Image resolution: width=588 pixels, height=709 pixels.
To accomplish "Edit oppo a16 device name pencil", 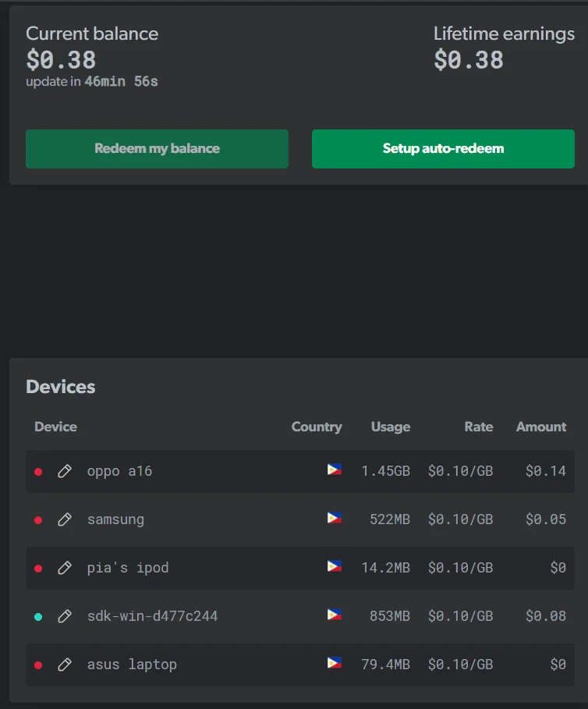I will point(65,471).
